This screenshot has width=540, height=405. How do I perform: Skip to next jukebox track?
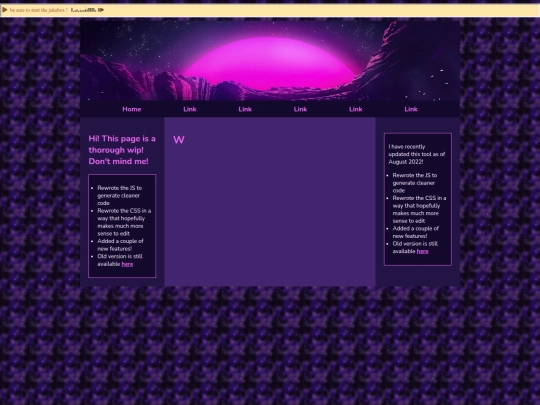point(101,10)
